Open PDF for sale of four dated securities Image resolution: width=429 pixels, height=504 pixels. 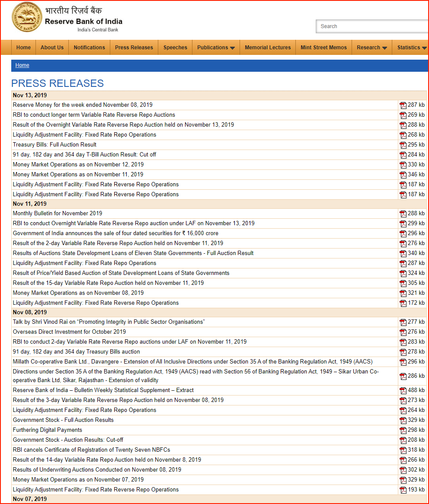click(403, 234)
